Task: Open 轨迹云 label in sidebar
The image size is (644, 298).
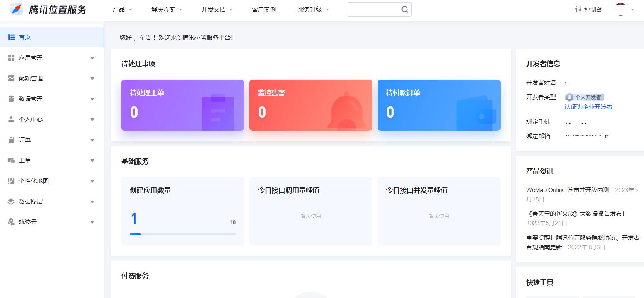Action: coord(28,222)
